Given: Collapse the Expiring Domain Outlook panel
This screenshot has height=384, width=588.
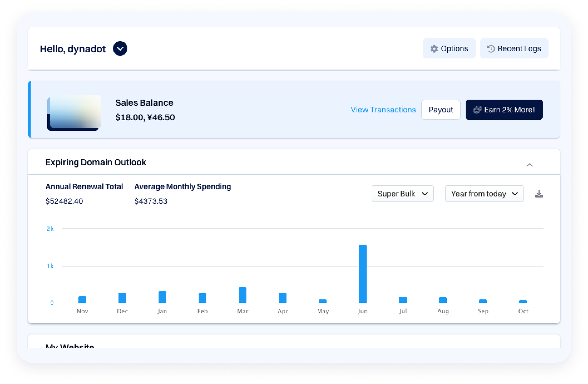Looking at the screenshot, I should click(x=530, y=165).
